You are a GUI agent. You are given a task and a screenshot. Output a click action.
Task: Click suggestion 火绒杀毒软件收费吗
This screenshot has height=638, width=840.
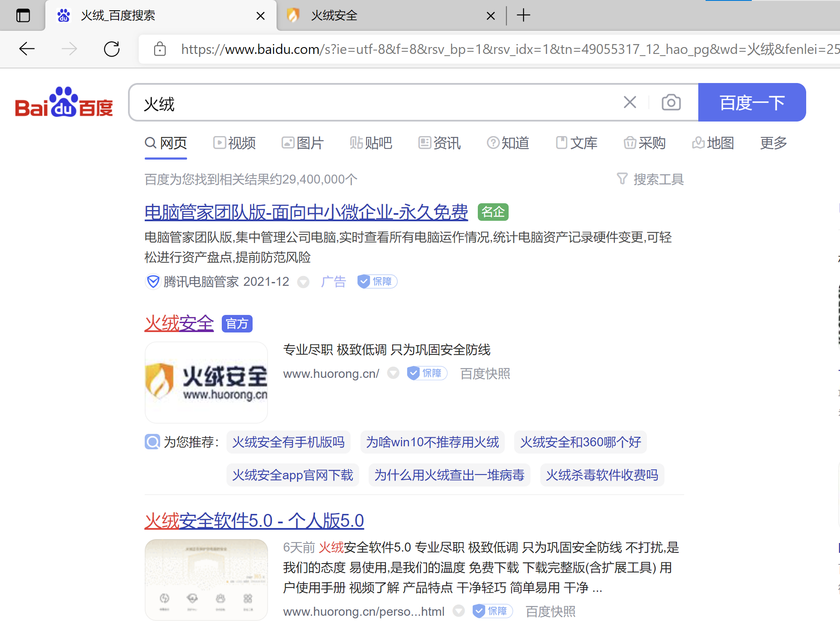(602, 475)
